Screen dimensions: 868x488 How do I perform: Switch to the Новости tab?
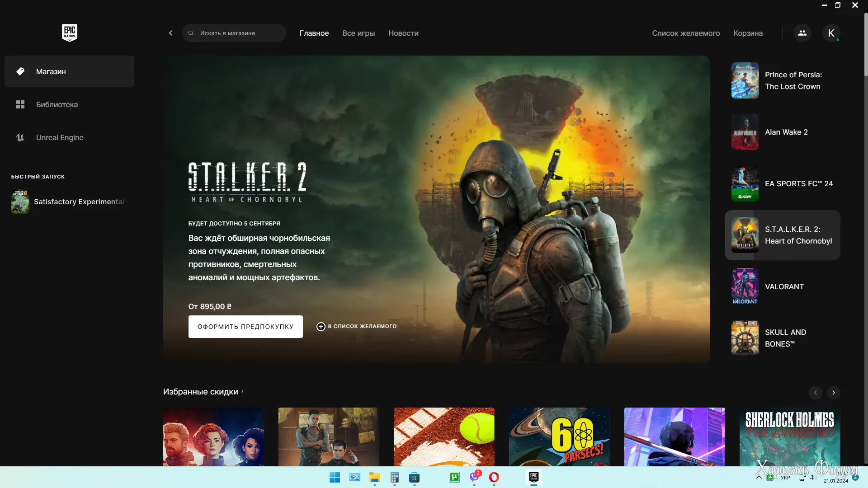[x=403, y=33]
